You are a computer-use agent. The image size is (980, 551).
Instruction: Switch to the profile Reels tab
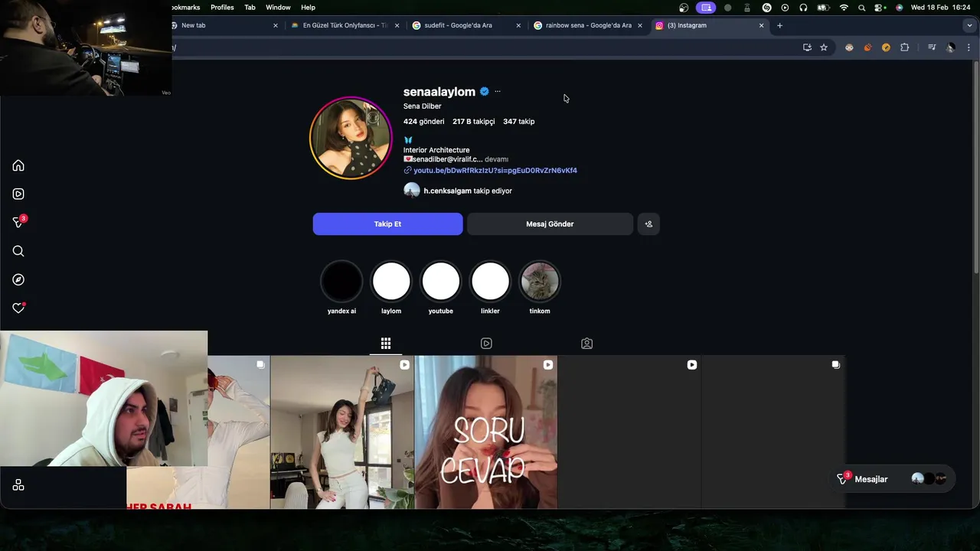click(x=486, y=344)
